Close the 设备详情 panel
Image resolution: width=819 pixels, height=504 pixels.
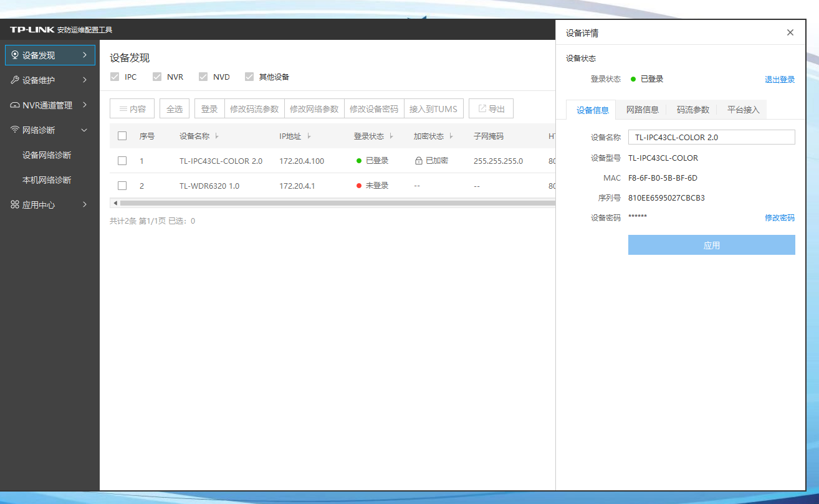point(790,32)
